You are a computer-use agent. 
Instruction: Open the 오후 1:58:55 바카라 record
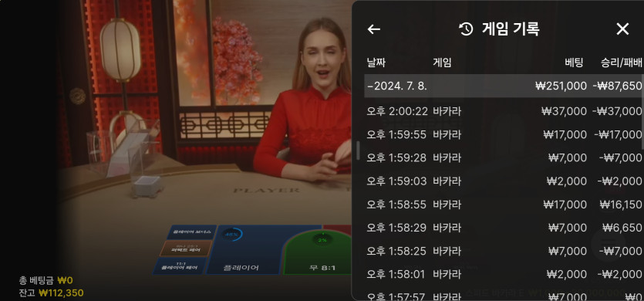(503, 204)
